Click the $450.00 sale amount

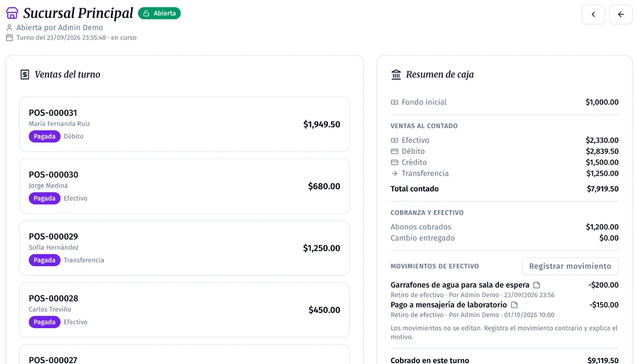tap(324, 310)
